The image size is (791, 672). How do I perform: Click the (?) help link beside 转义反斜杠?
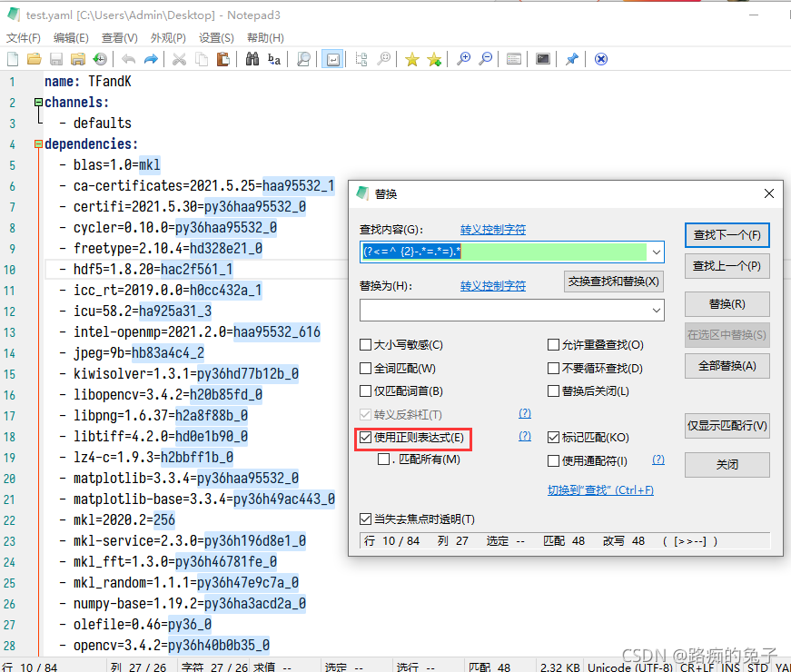pos(525,414)
